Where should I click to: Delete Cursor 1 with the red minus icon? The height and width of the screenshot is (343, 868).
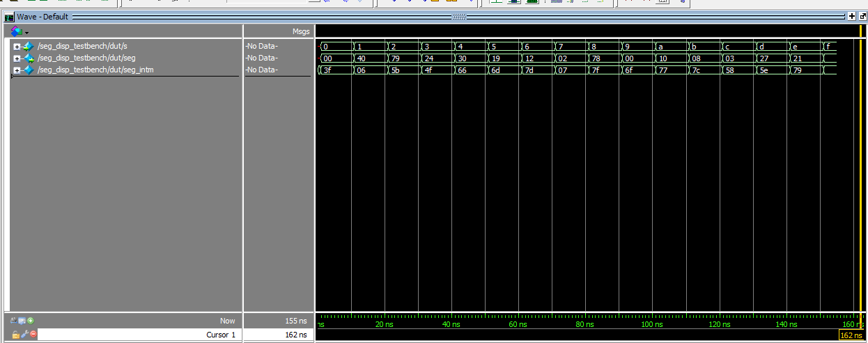point(33,335)
